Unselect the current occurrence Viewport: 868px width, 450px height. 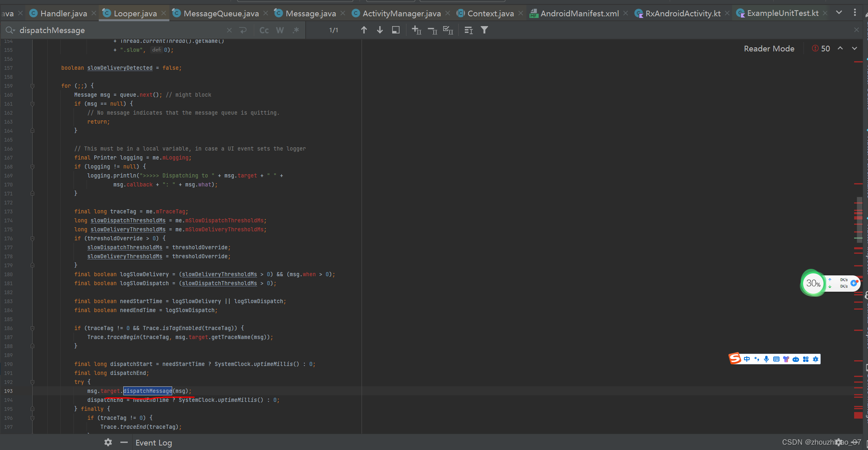click(433, 30)
